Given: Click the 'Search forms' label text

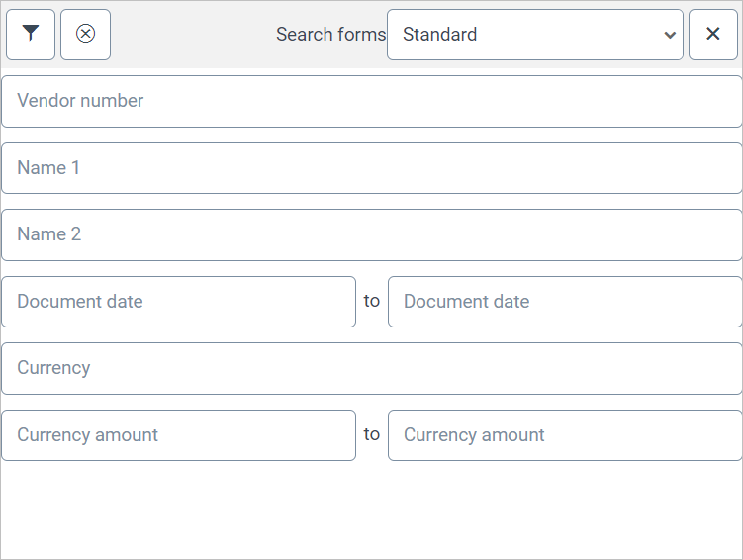Looking at the screenshot, I should tap(330, 35).
